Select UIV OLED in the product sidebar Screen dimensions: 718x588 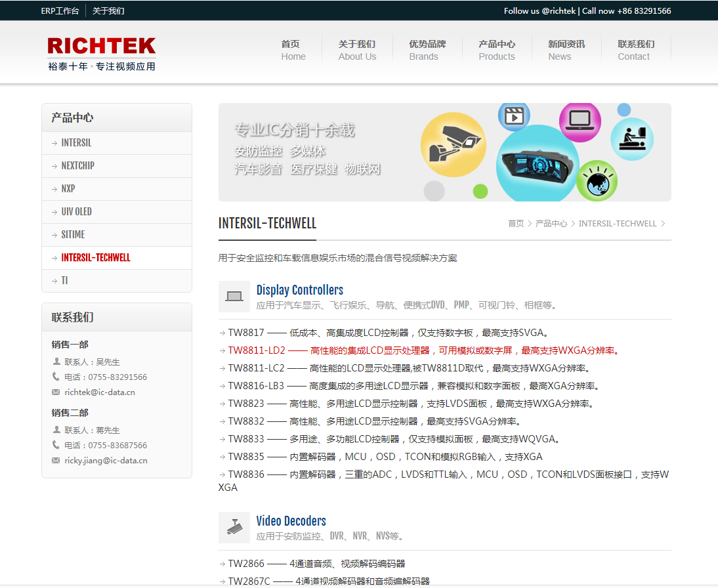pos(117,211)
